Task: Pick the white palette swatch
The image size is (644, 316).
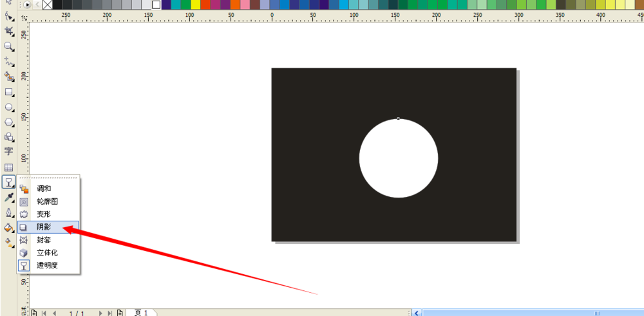Action: tap(156, 5)
